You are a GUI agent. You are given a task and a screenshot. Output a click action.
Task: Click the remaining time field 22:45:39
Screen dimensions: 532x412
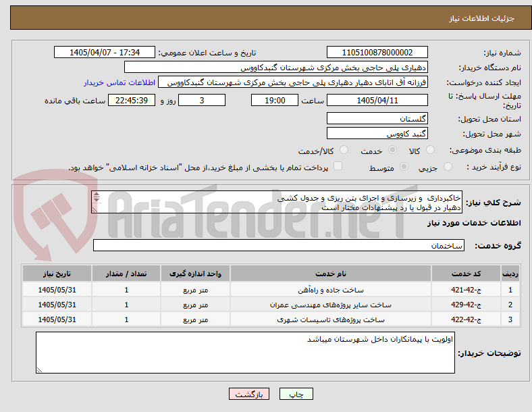coord(132,100)
